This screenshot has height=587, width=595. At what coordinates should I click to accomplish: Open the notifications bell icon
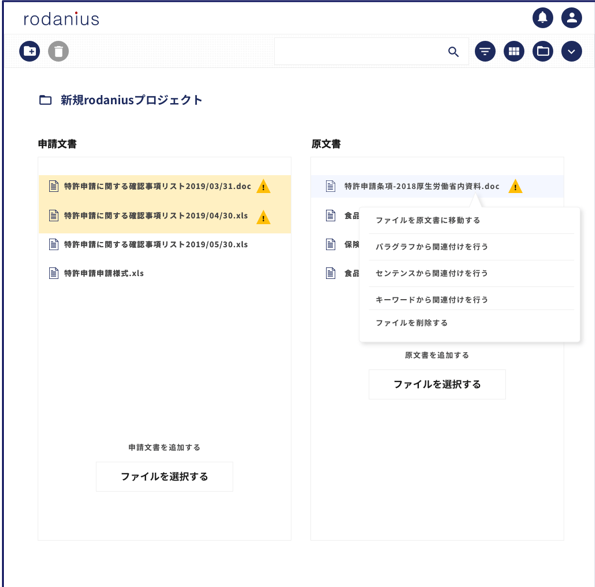tap(543, 18)
